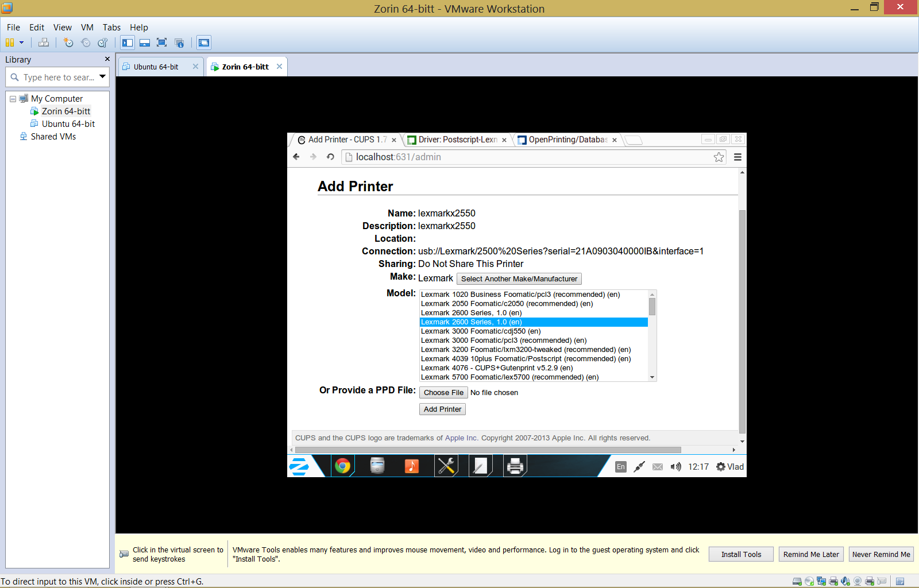Toggle the library sidebar view icon
The width and height of the screenshot is (919, 588).
128,42
